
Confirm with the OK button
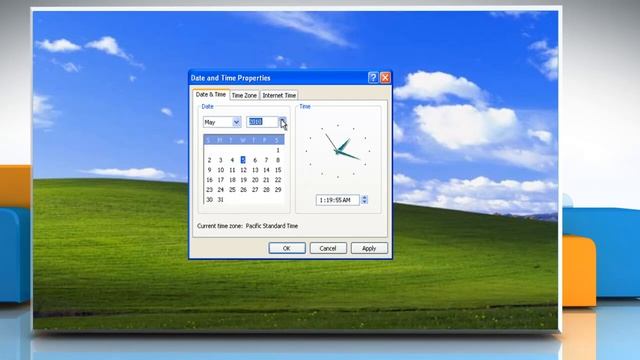[287, 248]
